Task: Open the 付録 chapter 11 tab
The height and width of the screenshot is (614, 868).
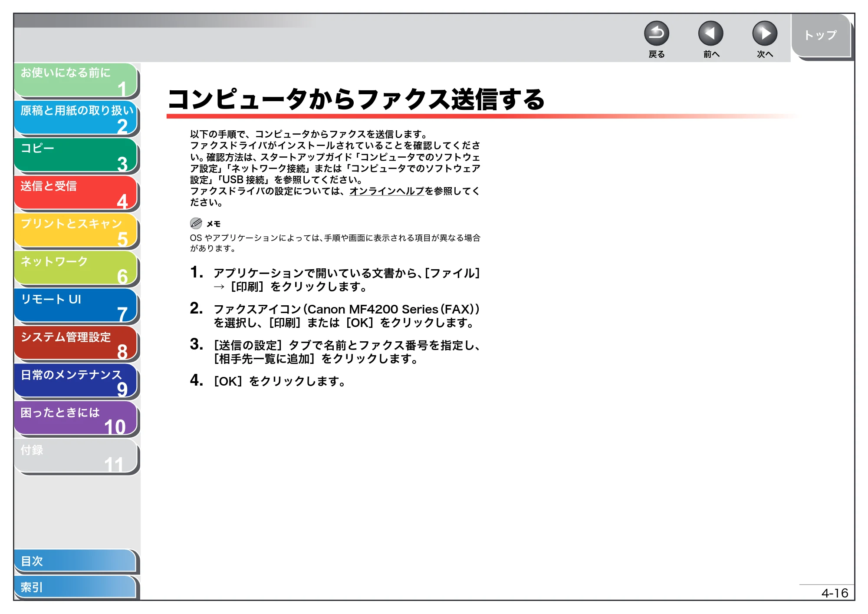Action: (76, 456)
